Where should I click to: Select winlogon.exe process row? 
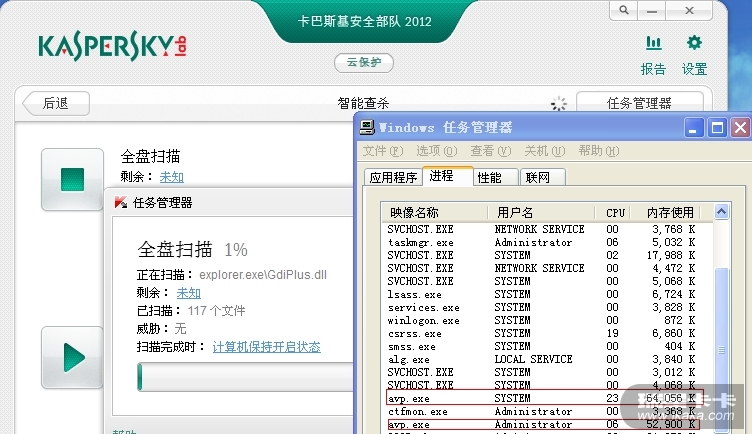coord(541,320)
